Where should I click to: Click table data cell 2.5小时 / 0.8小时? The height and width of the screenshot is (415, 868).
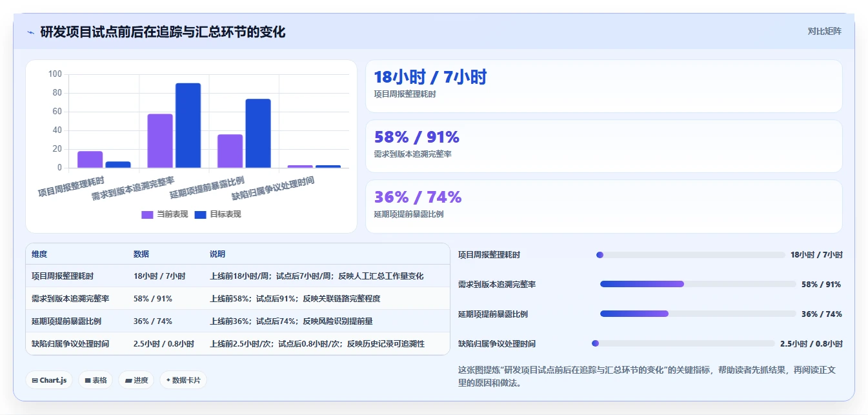click(164, 343)
